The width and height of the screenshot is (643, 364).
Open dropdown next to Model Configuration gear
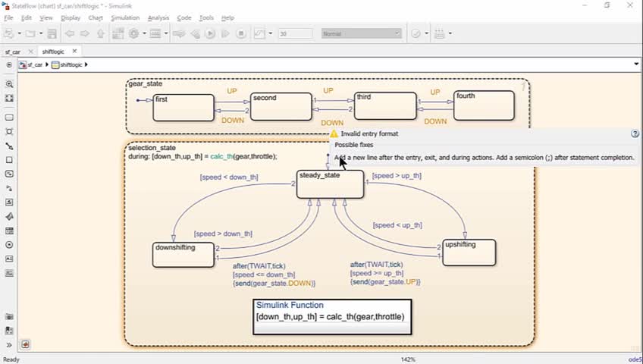point(144,33)
